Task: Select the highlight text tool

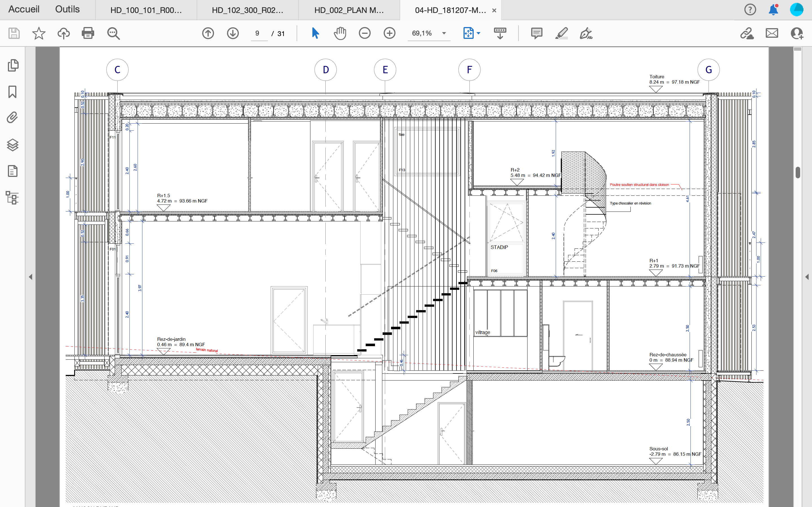Action: [x=561, y=33]
